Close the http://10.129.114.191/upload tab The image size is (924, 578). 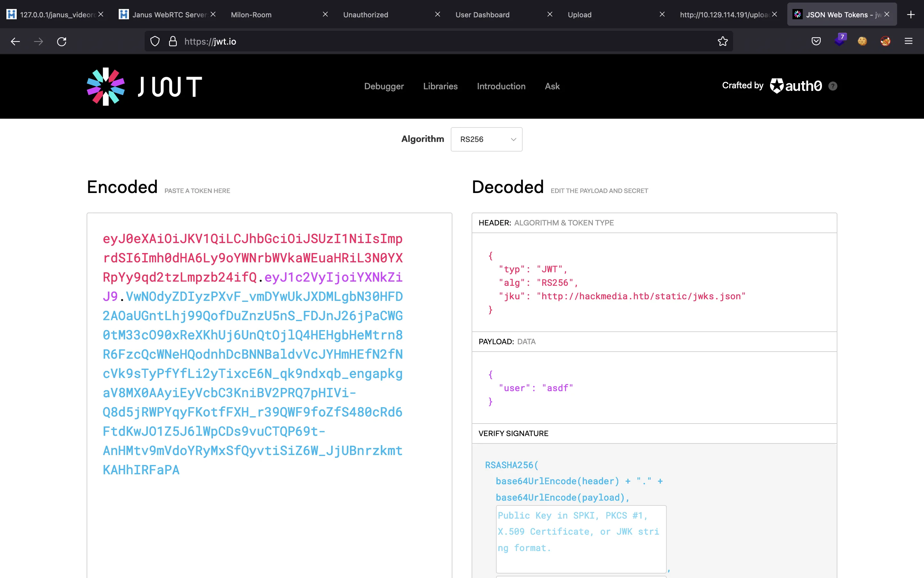(774, 14)
